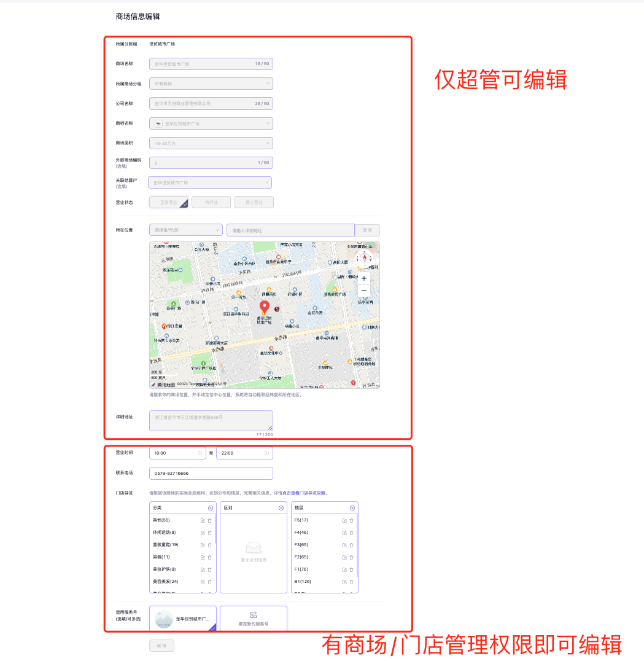The width and height of the screenshot is (644, 661).
Task: Select 正常营业 business status
Action: (x=169, y=202)
